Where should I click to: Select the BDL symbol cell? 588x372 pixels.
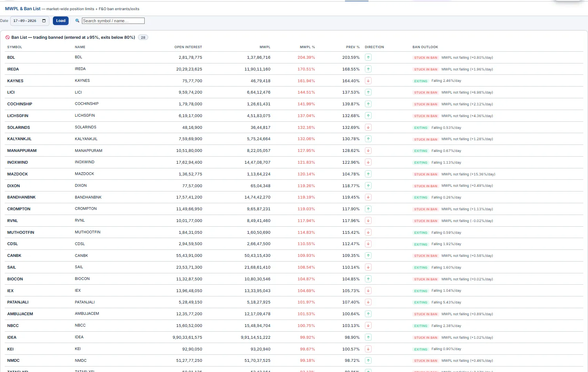click(11, 57)
